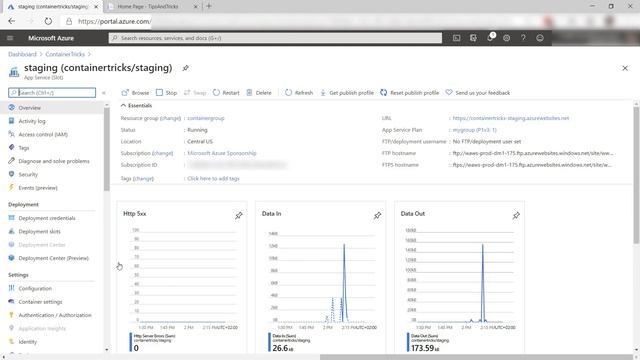Viewport: 640px width, 360px height.
Task: Open the containertricks-staging URL link
Action: (511, 118)
